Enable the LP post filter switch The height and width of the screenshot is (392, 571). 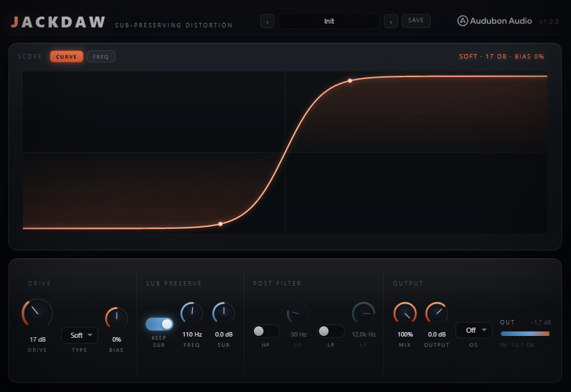click(330, 331)
